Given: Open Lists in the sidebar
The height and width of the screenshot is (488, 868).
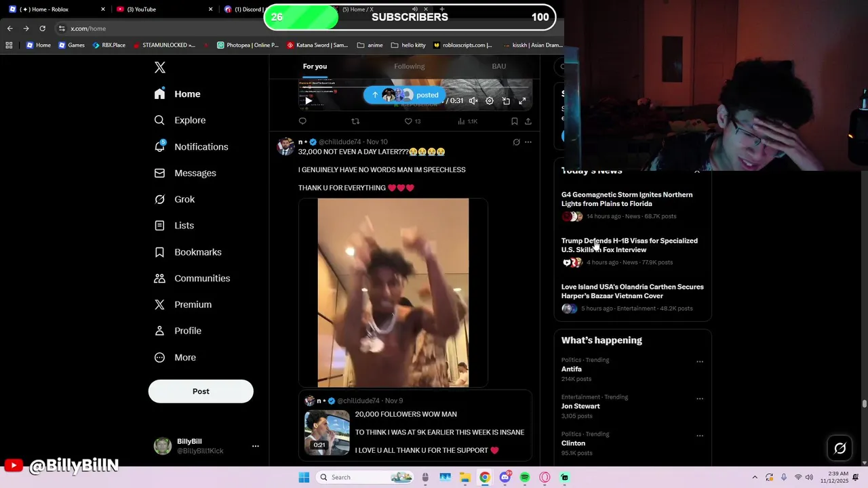Looking at the screenshot, I should click(x=174, y=226).
